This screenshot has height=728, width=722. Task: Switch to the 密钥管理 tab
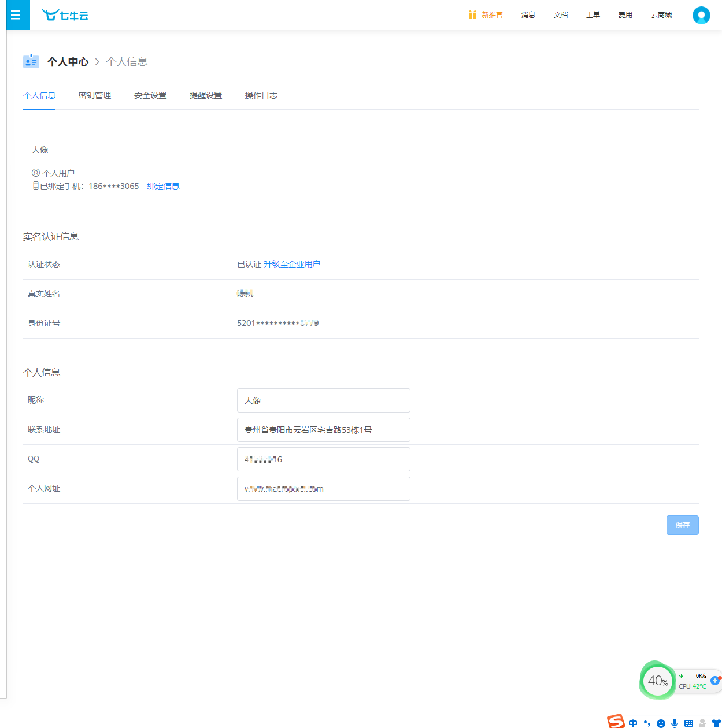coord(95,95)
